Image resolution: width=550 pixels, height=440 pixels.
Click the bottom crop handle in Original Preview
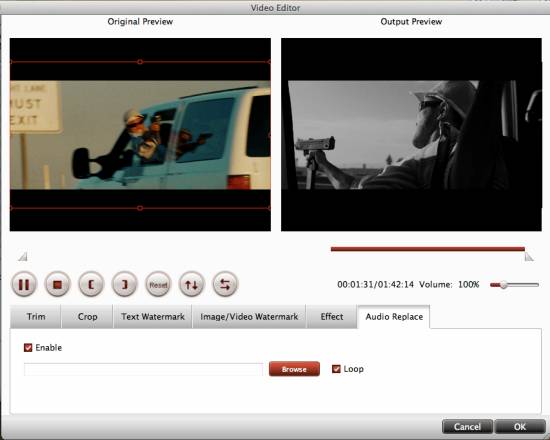coord(140,208)
